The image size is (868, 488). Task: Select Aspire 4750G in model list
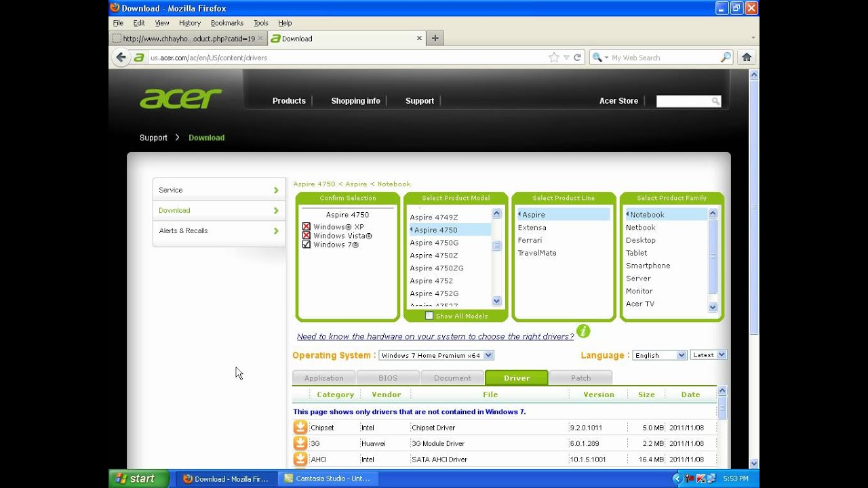coord(434,243)
